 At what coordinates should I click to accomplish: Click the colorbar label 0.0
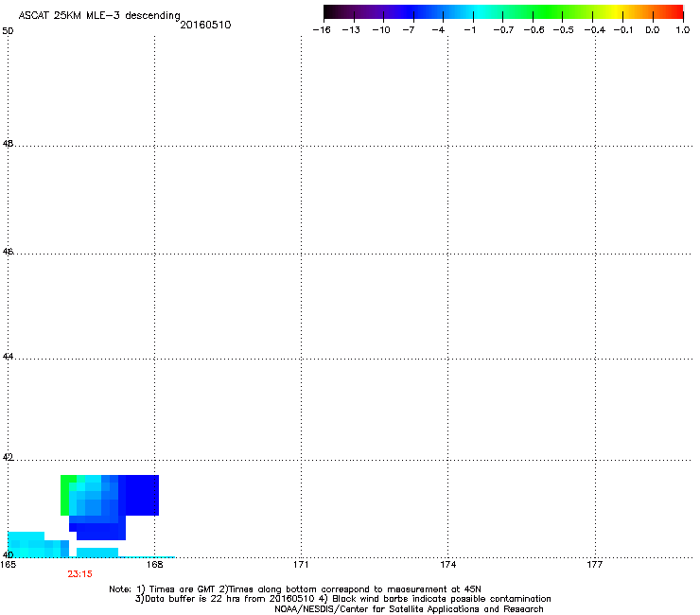coord(653,30)
